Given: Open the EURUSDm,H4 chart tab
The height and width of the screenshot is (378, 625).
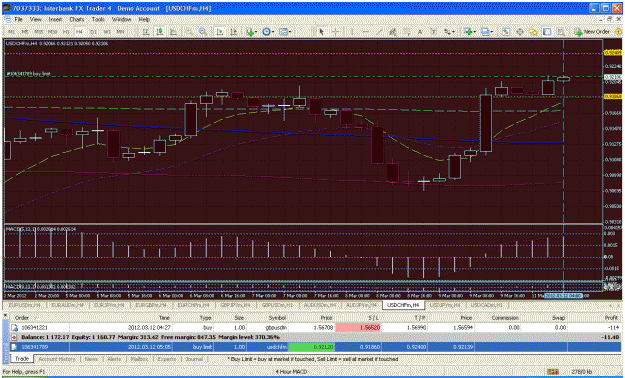Looking at the screenshot, I should point(25,305).
